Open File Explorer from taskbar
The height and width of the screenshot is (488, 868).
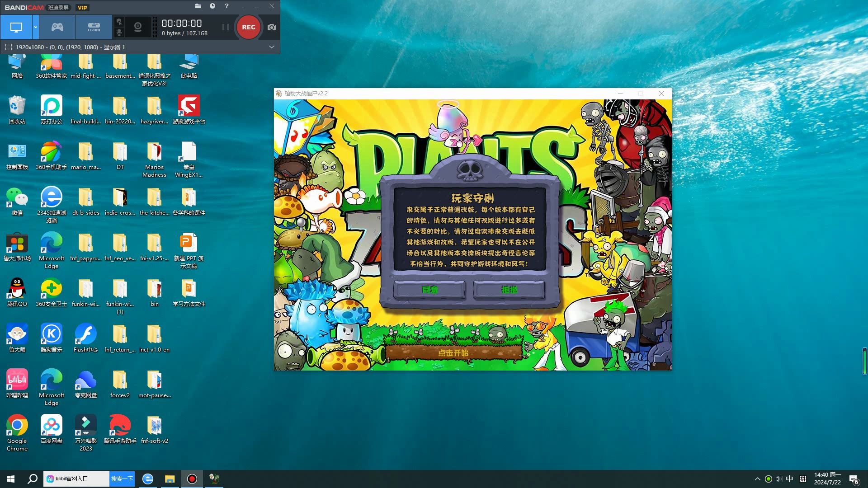[170, 479]
